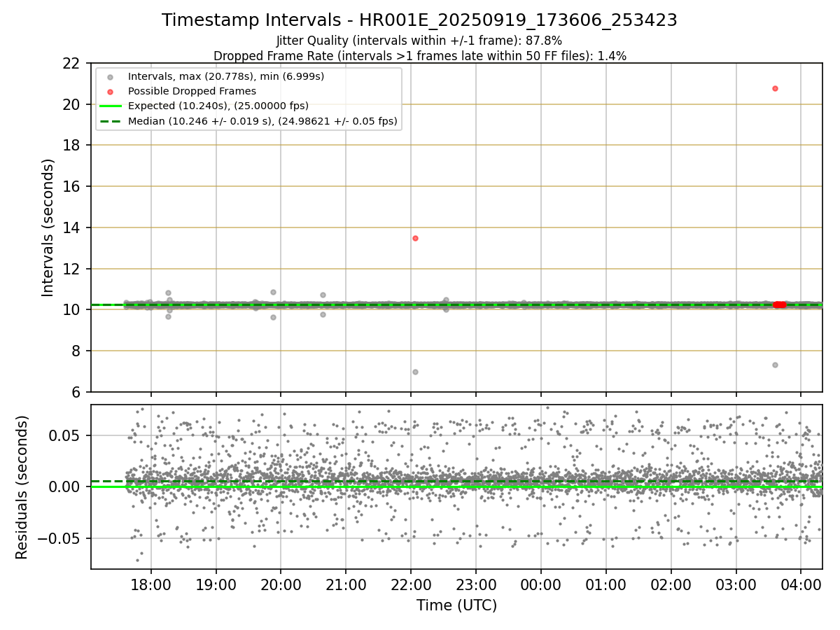Click legend entry 'Expected (10.240s), (25.00000 fps)'
This screenshot has width=840, height=630.
point(218,106)
